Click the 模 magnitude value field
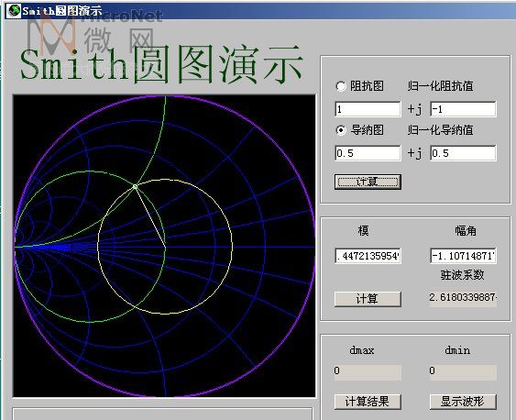The image size is (516, 420). [368, 256]
